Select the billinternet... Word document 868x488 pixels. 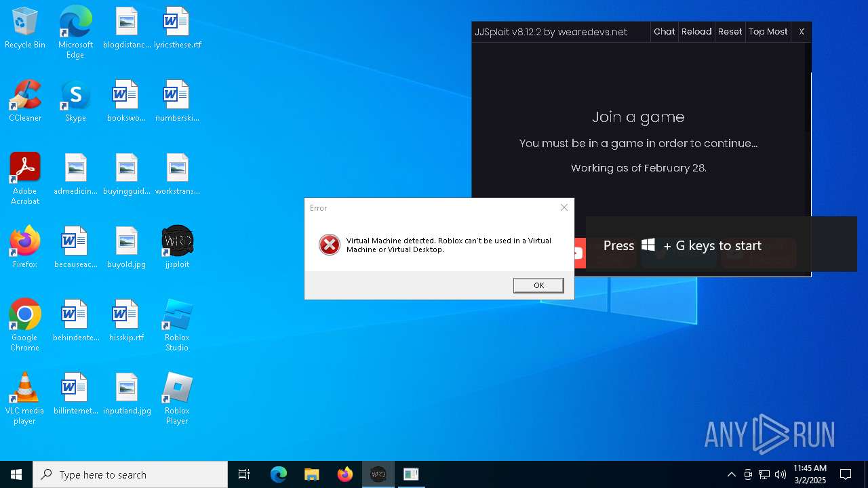pos(75,394)
